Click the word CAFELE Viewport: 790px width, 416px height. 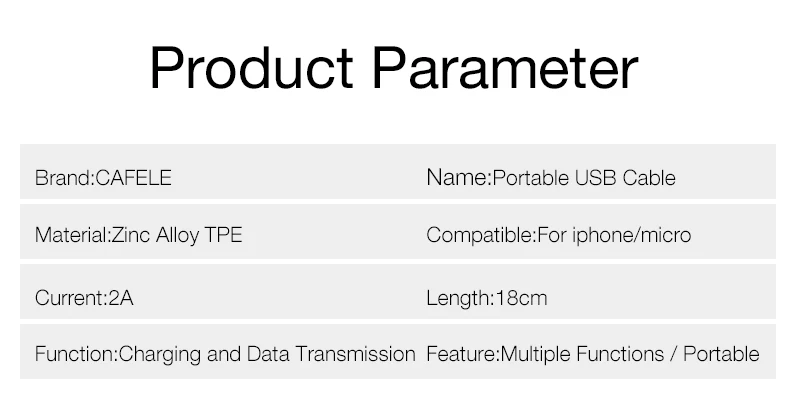pyautogui.click(x=134, y=178)
